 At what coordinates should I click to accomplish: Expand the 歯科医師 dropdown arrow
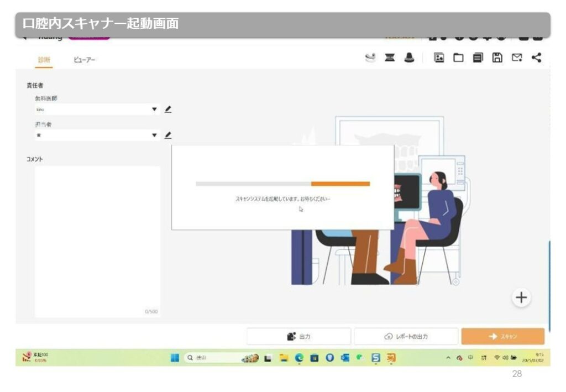pos(155,109)
